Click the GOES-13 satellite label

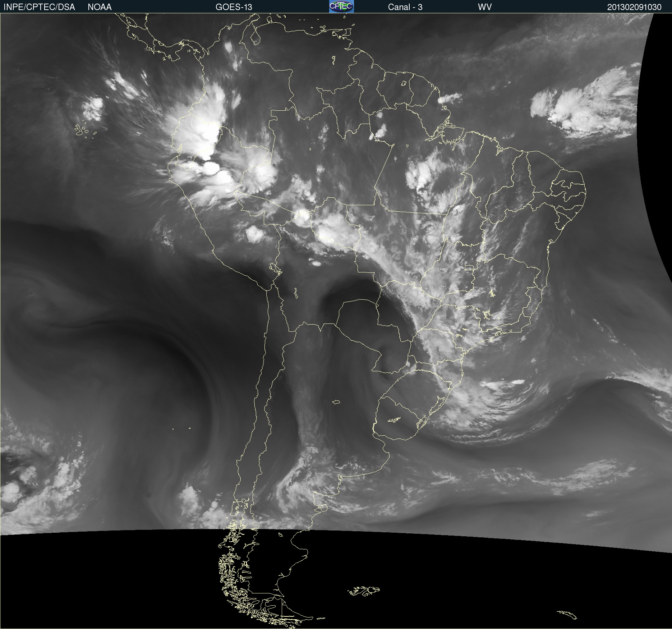[x=234, y=7]
